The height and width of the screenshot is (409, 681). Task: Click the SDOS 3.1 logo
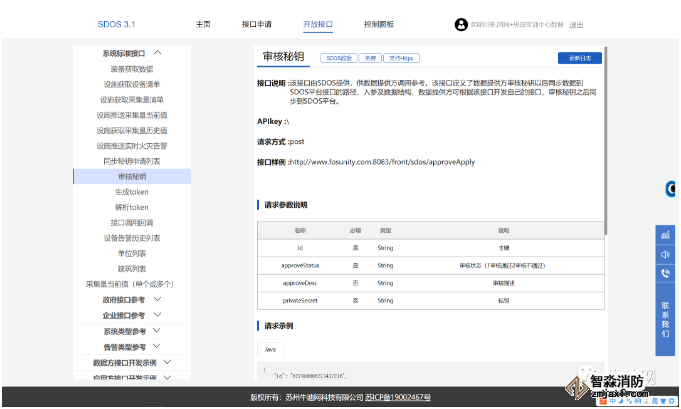click(117, 24)
